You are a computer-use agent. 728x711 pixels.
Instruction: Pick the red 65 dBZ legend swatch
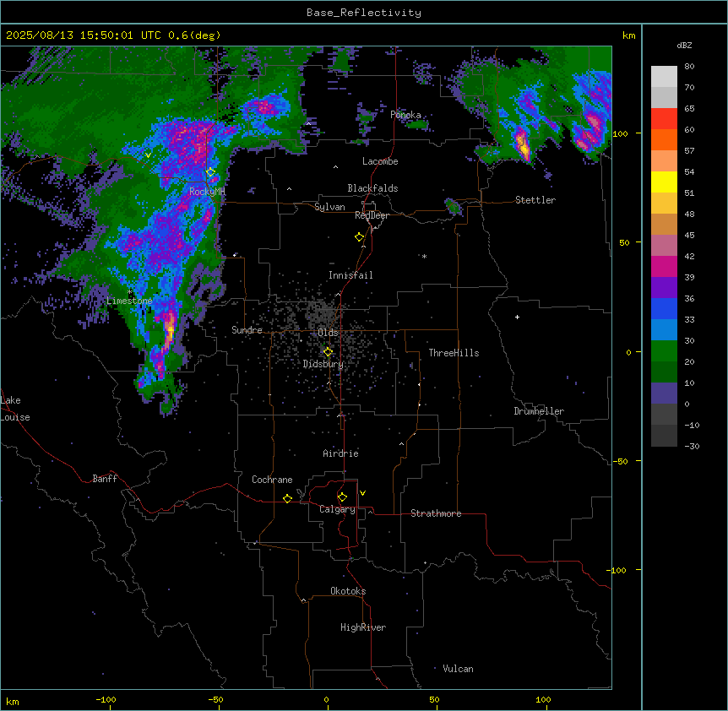point(664,119)
